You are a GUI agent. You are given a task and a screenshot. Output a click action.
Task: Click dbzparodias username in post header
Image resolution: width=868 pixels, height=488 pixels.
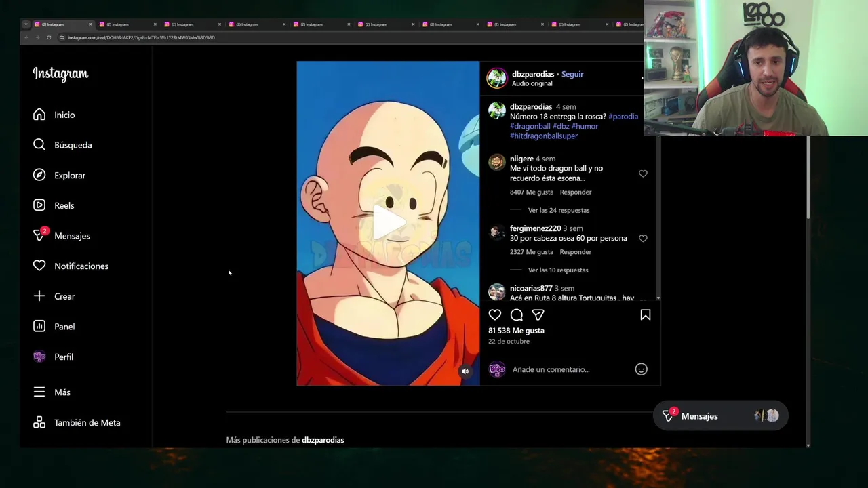coord(533,74)
